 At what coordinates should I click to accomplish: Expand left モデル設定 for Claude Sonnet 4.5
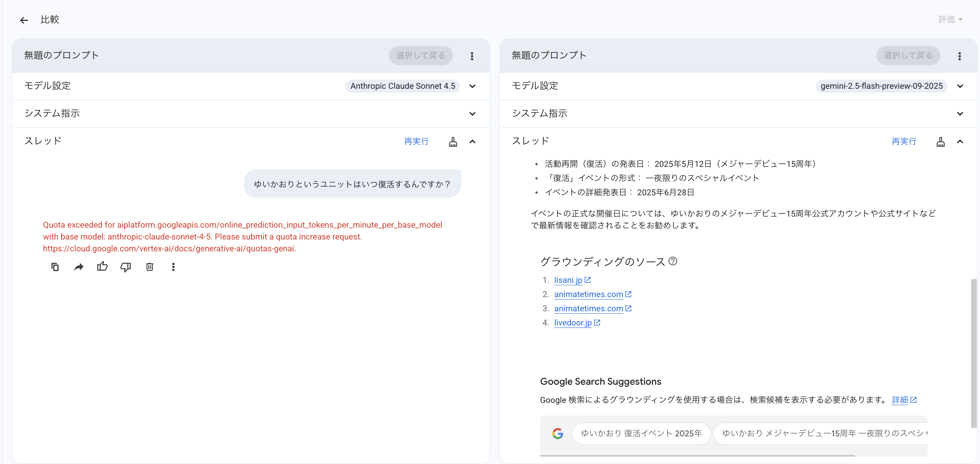[x=472, y=86]
